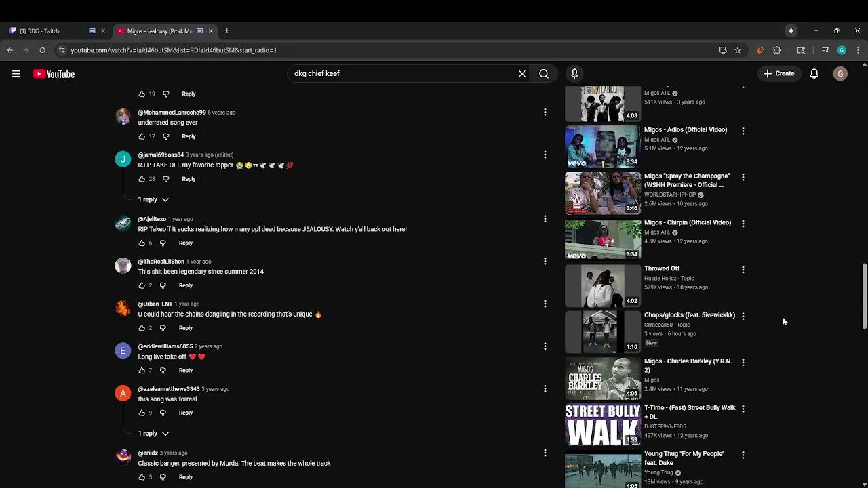868x488 pixels.
Task: Close the DDG - Twitch tab
Action: 103,30
